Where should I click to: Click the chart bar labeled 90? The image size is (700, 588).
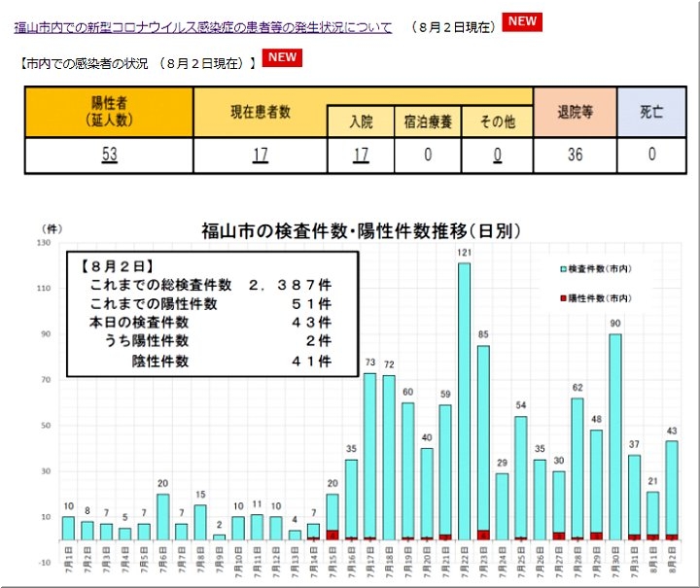[x=615, y=435]
